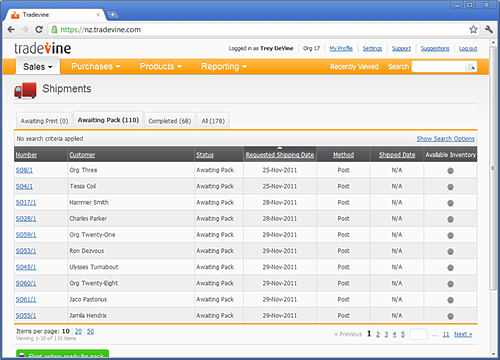
Task: Open the All (178) tab
Action: click(213, 121)
